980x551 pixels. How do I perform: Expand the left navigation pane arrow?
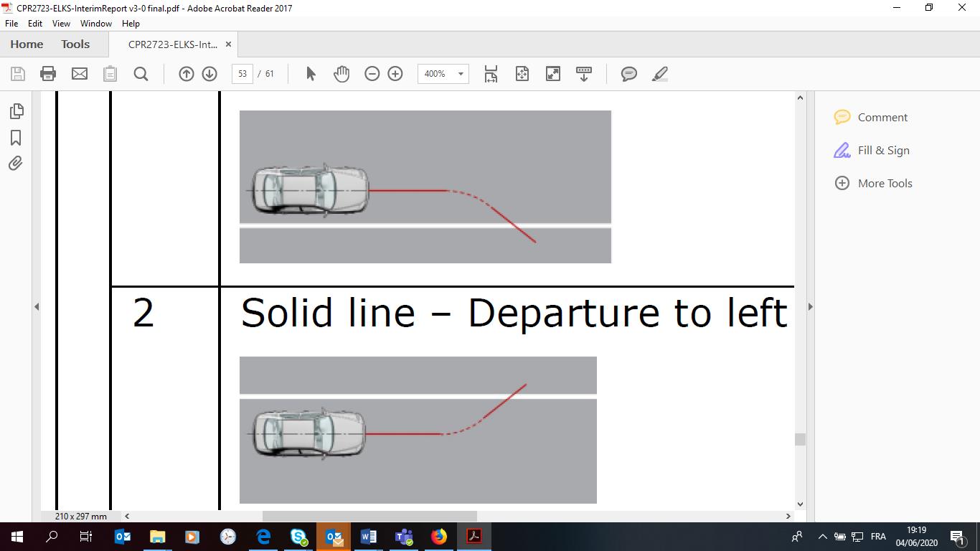[x=37, y=306]
